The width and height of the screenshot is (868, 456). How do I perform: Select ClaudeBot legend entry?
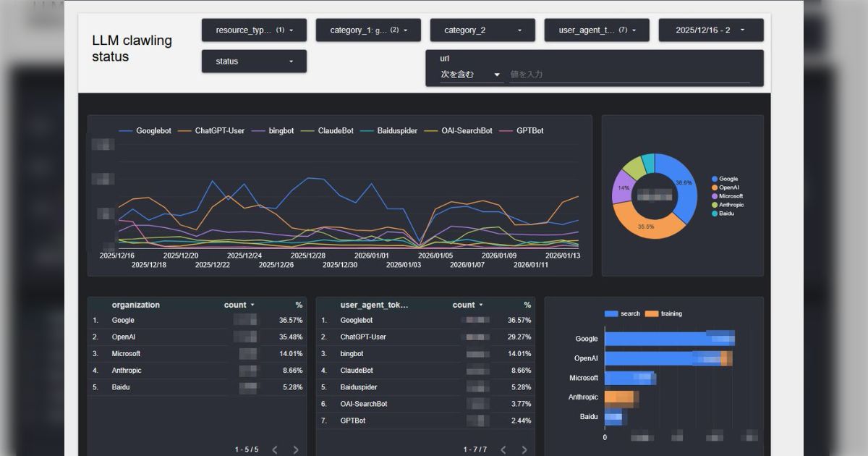click(327, 131)
